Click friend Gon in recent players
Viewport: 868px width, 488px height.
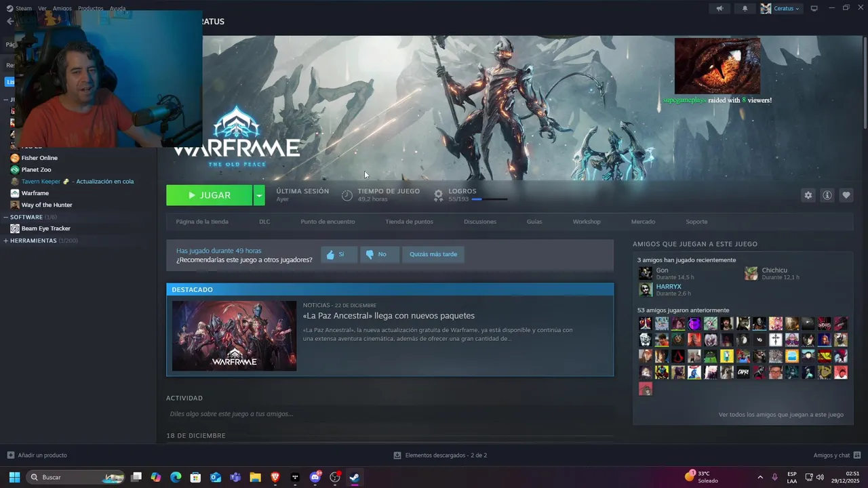[x=662, y=270]
